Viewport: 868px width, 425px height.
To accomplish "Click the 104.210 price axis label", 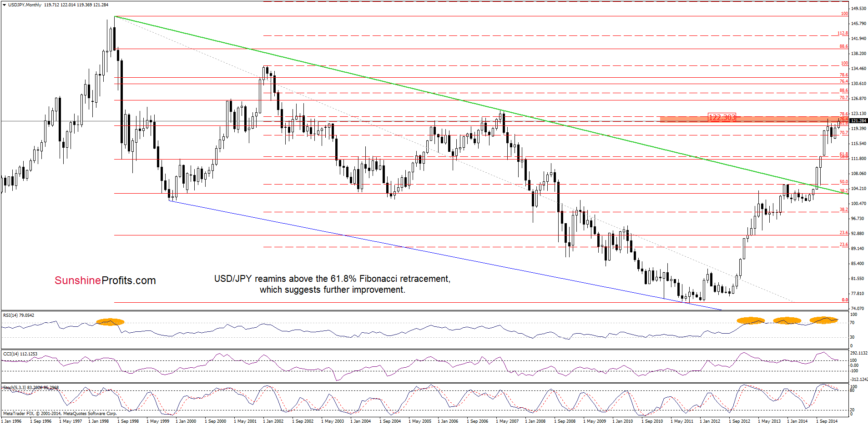I will (858, 189).
